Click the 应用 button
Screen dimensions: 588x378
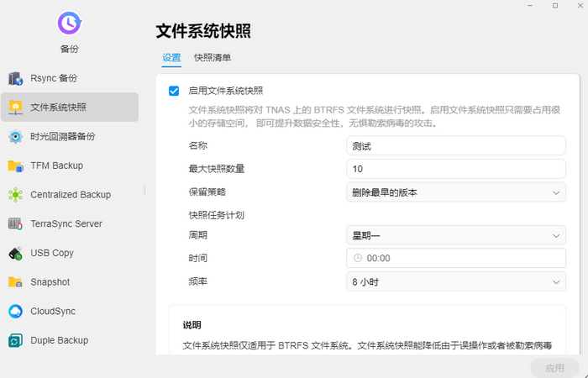554,368
